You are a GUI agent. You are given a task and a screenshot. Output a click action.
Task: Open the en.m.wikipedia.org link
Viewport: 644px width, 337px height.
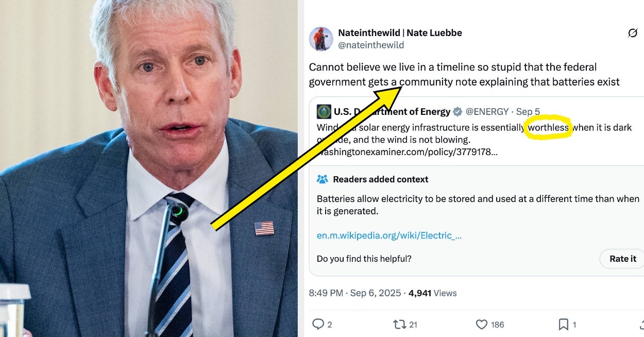pos(389,235)
